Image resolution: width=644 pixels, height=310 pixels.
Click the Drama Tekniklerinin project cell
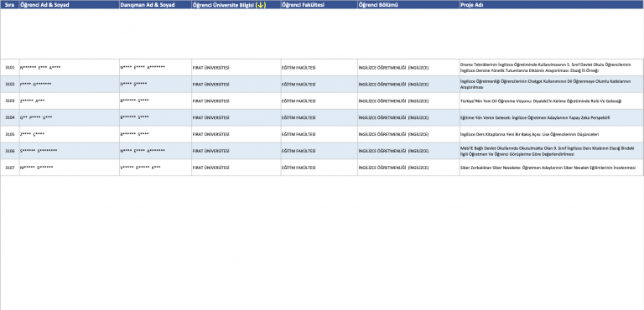pos(552,67)
